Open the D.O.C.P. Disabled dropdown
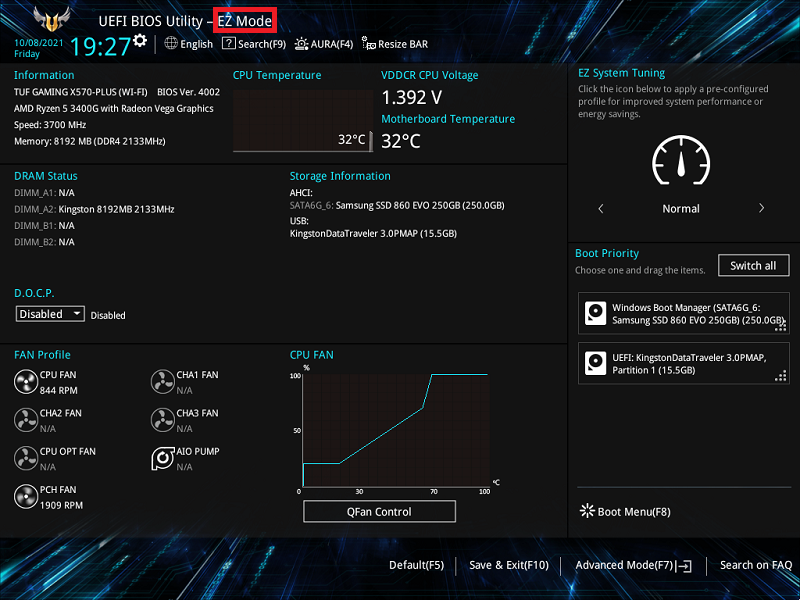The image size is (800, 600). (50, 314)
